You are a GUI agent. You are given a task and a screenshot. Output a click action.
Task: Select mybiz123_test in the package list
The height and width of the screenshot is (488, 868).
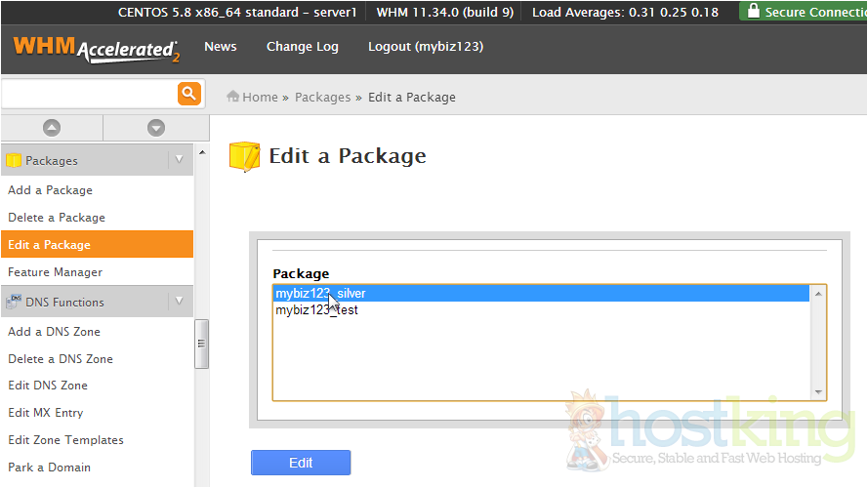pos(316,310)
